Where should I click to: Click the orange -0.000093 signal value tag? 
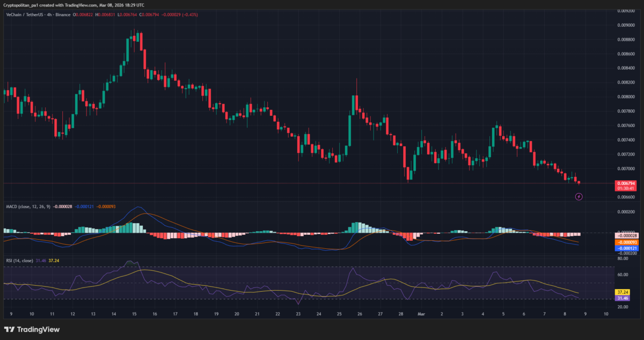[x=625, y=242]
